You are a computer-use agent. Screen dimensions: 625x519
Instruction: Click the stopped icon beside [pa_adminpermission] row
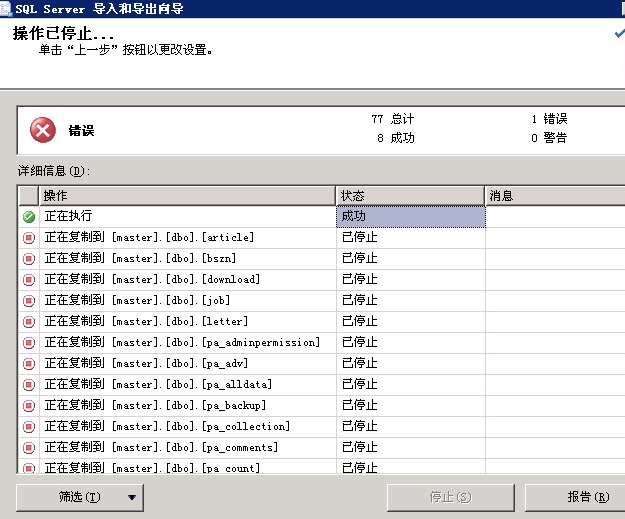tap(29, 343)
